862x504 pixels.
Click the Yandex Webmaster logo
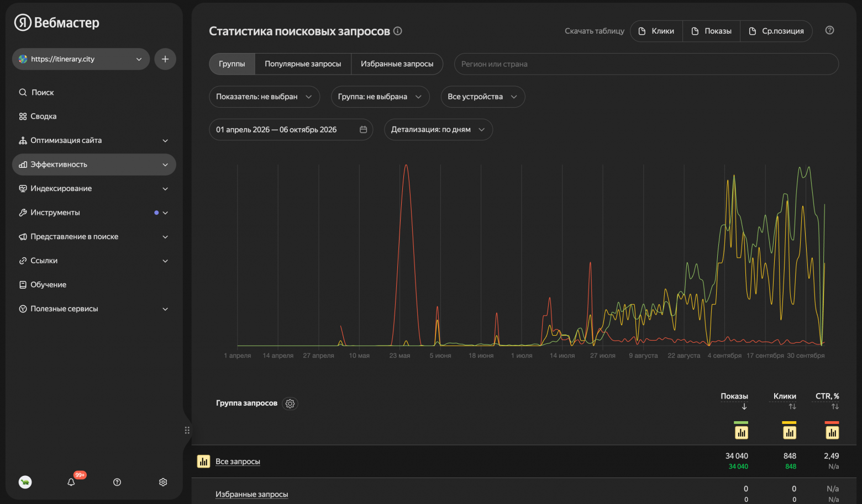[56, 23]
